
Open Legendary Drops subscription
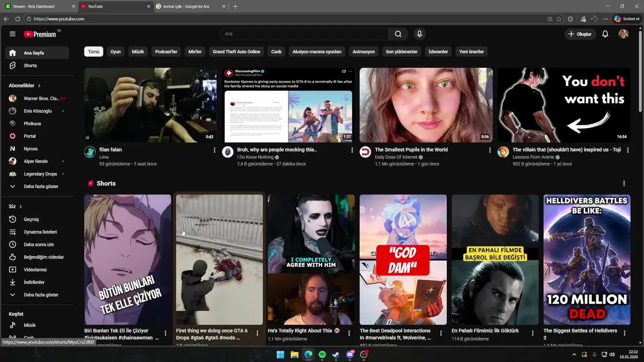(37, 174)
